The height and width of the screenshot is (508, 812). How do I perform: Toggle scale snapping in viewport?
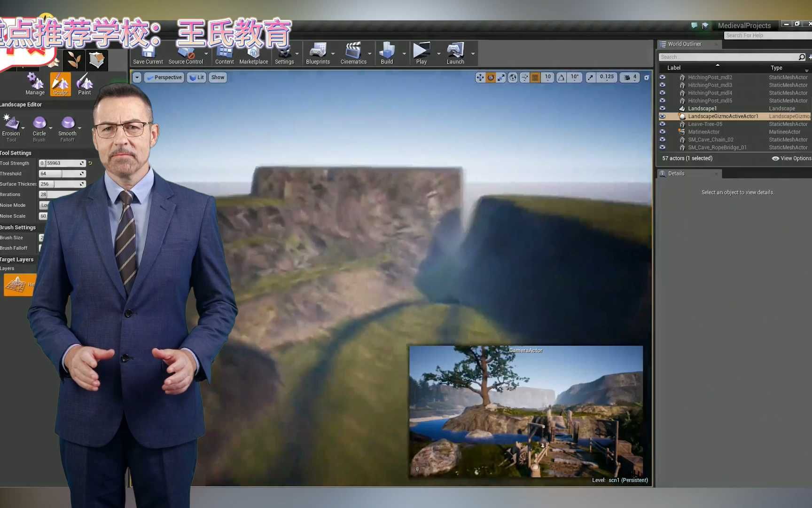click(590, 78)
